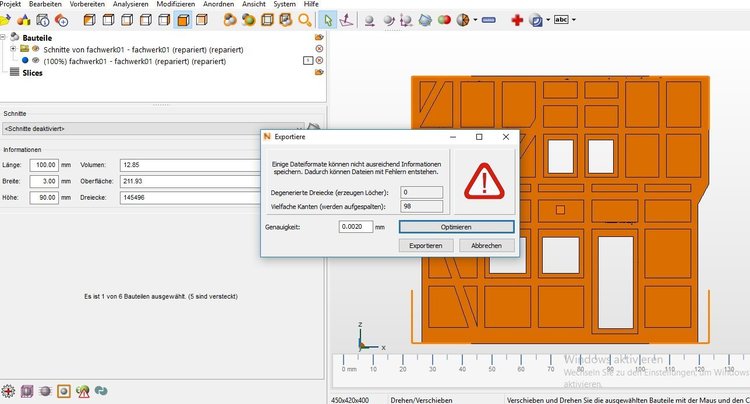Click the green and red spheres boolean icon

coord(444,20)
